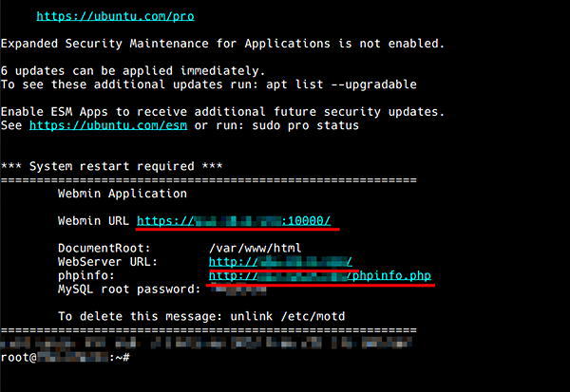This screenshot has width=570, height=392.
Task: Click the 'phpinfo:' label
Action: click(86, 275)
